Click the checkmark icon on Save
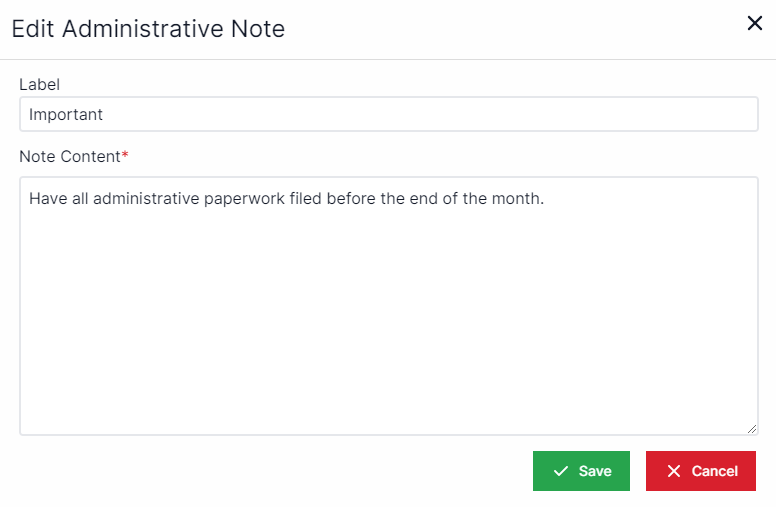Image resolution: width=776 pixels, height=507 pixels. point(560,471)
